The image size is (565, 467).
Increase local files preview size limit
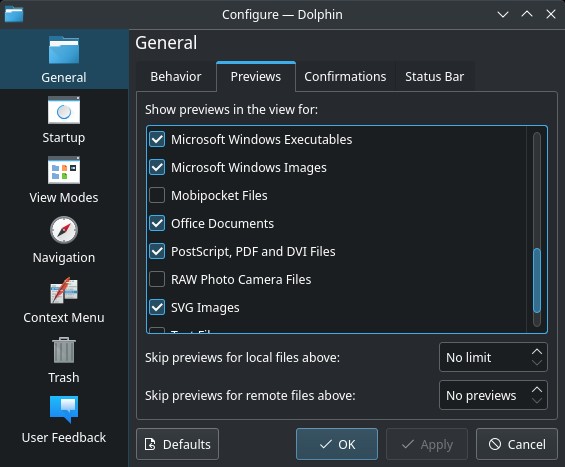(x=537, y=351)
